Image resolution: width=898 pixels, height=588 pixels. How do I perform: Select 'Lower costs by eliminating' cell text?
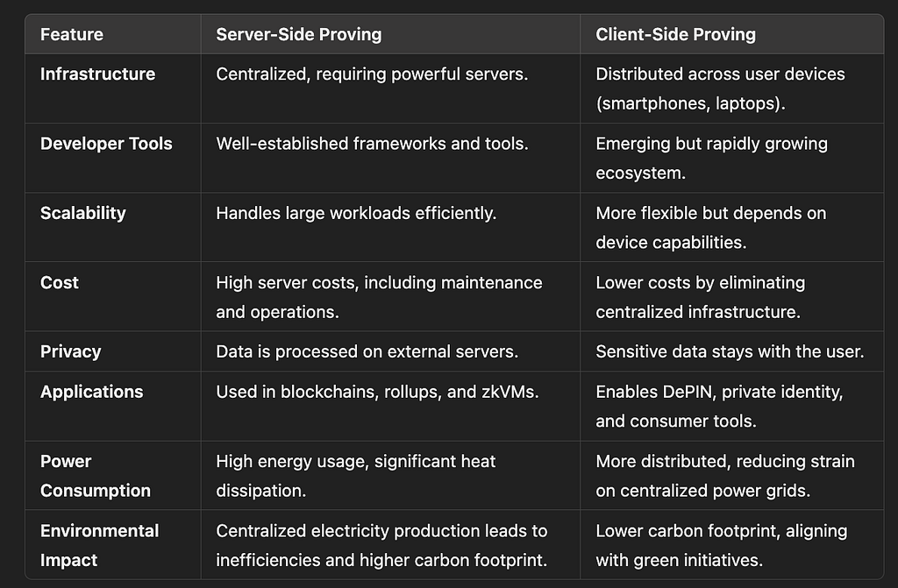tap(700, 282)
